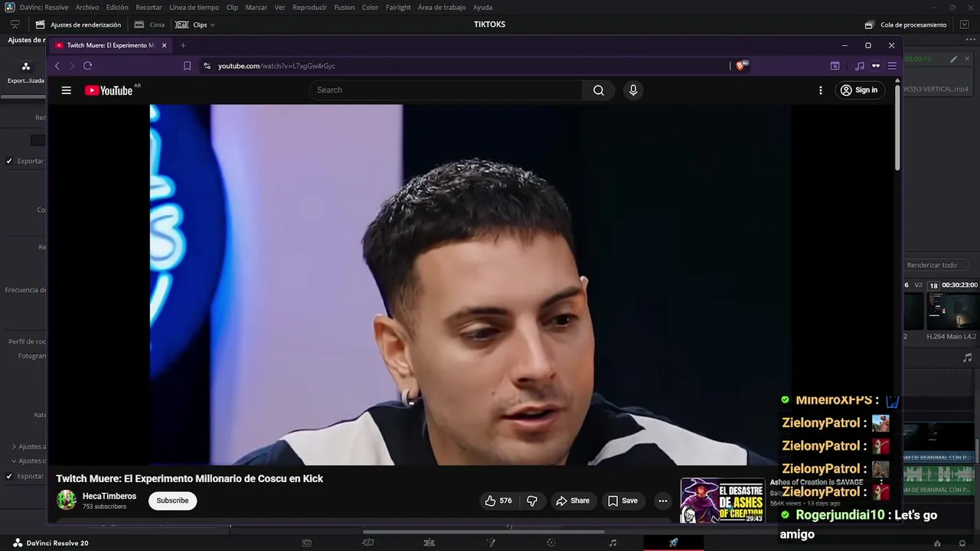Click the horizontal scrollbar at browser bottom
Image resolution: width=980 pixels, height=551 pixels.
coord(483,532)
